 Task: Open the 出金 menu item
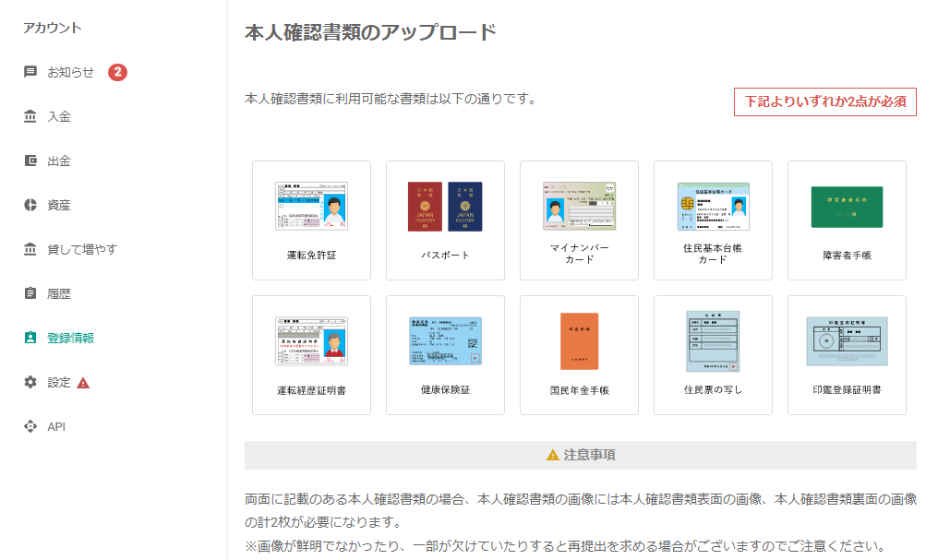(59, 161)
